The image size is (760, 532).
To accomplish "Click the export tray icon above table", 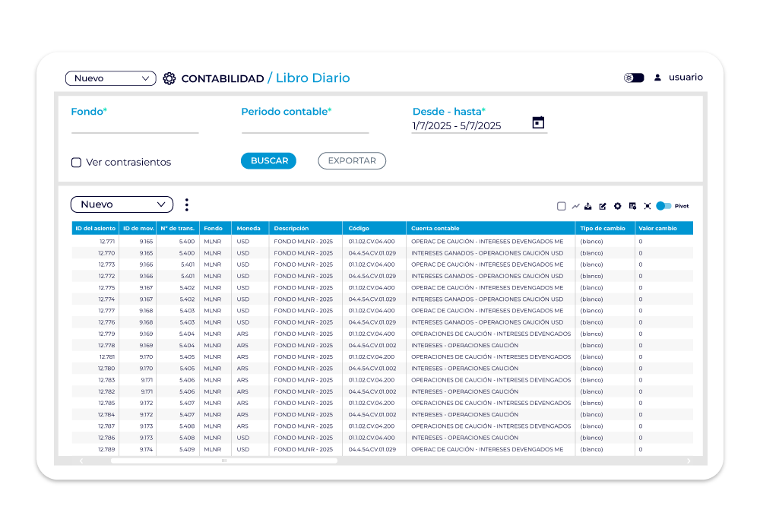I will tap(588, 206).
